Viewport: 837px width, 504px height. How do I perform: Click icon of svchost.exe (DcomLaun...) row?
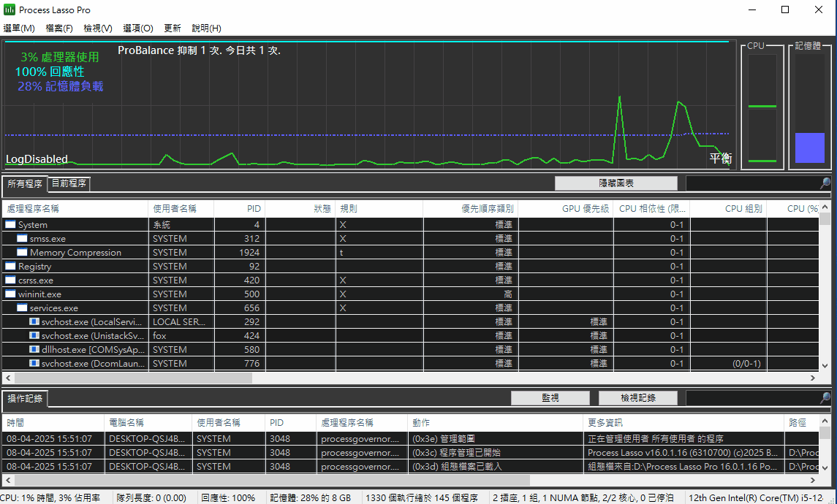34,363
